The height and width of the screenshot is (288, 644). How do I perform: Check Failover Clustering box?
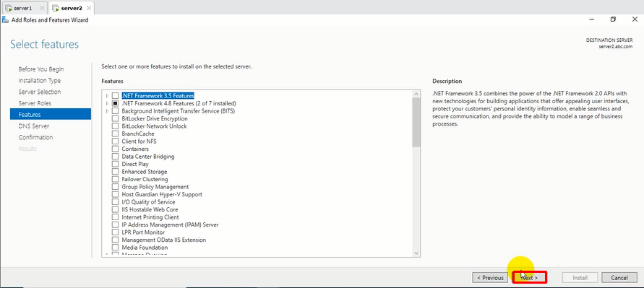pos(115,179)
